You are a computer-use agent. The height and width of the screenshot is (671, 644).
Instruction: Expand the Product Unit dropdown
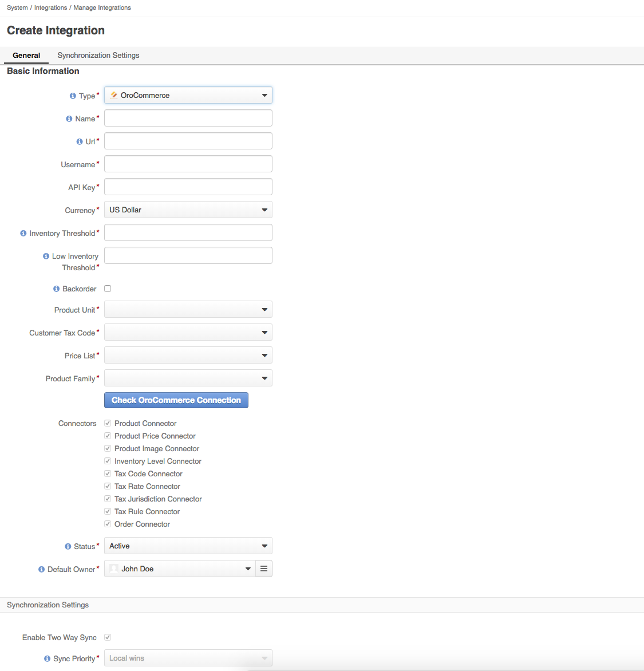click(188, 310)
